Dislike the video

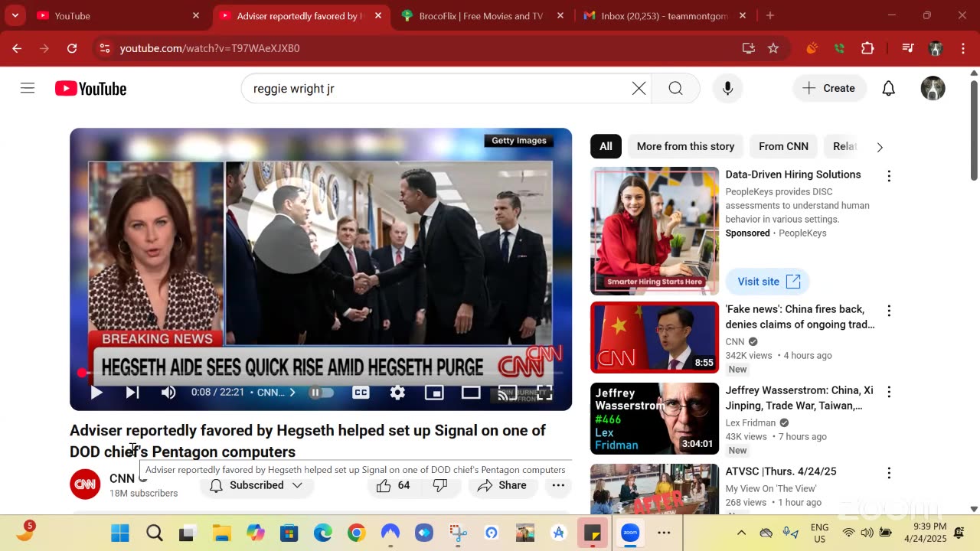coord(440,485)
